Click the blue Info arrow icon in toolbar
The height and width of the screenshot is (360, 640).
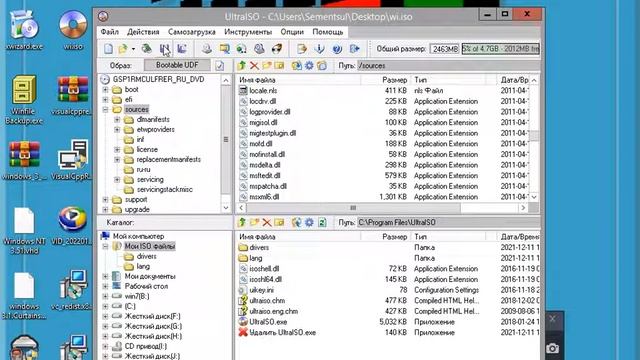319,49
